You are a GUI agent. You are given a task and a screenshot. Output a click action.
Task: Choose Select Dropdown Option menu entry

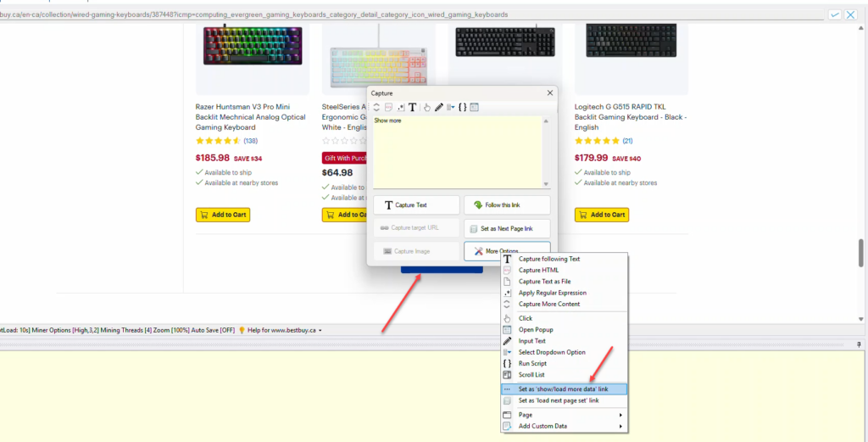pos(564,352)
